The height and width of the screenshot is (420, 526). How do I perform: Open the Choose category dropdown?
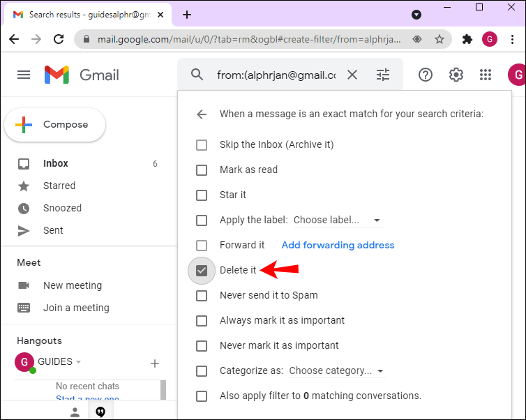[x=337, y=370]
